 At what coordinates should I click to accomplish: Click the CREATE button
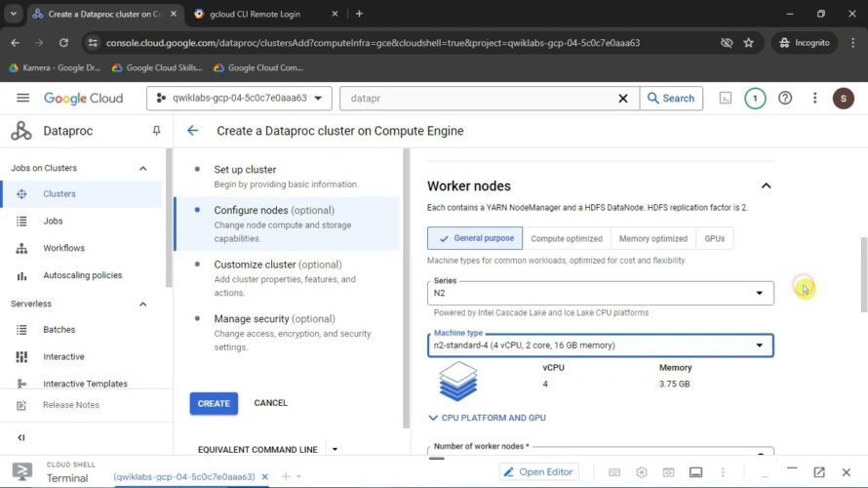pos(214,403)
